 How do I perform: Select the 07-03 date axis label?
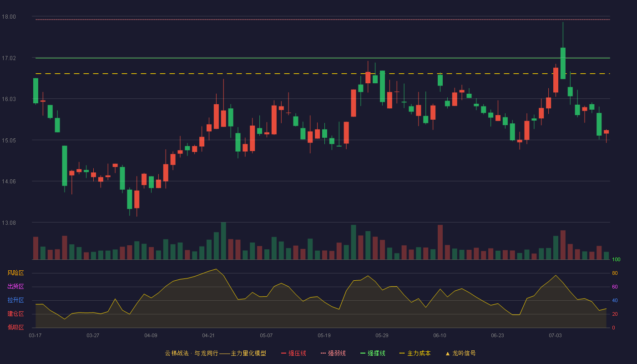[555, 335]
